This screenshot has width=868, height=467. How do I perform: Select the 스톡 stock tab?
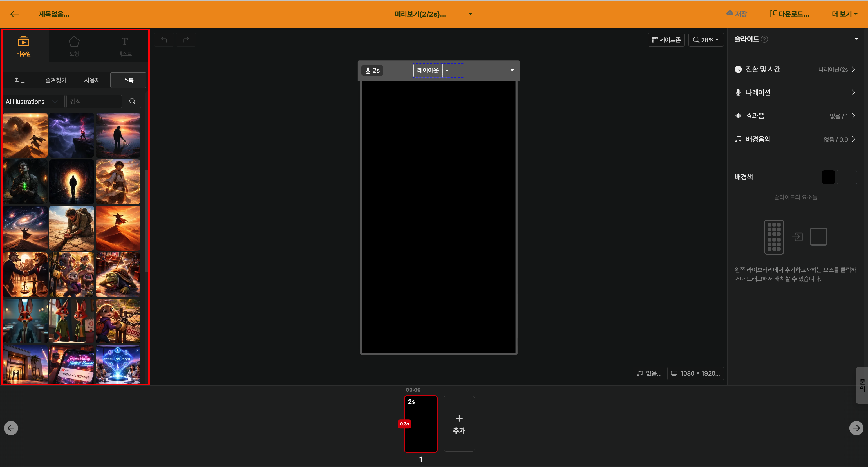click(128, 80)
